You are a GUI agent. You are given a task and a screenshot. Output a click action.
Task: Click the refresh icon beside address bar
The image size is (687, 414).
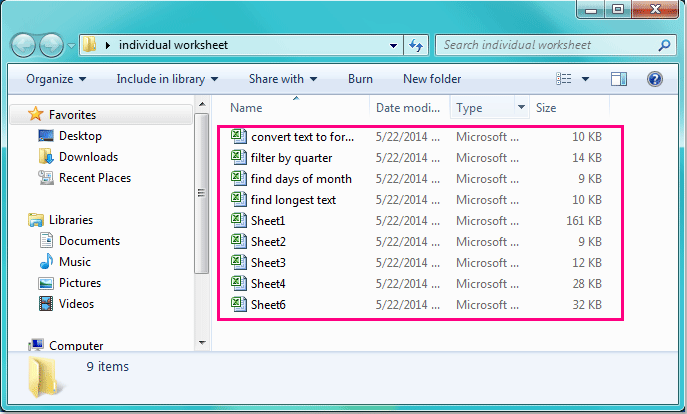point(417,45)
